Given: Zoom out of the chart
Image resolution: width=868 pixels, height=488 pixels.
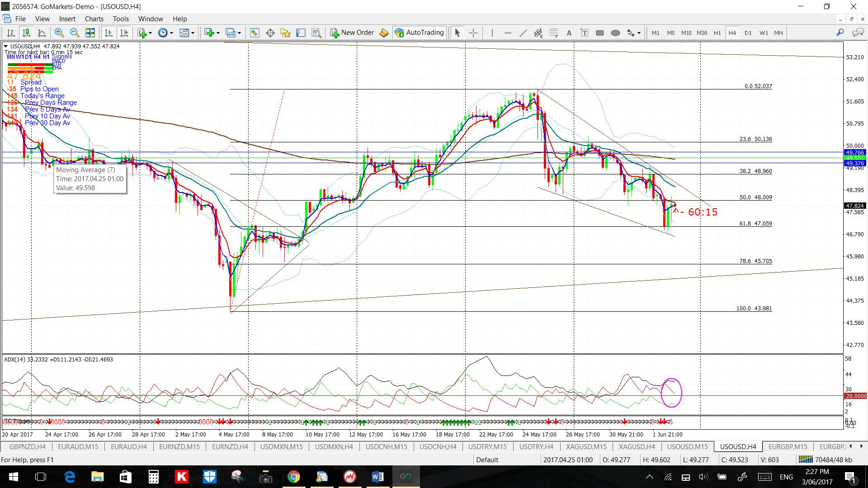Looking at the screenshot, I should [74, 33].
